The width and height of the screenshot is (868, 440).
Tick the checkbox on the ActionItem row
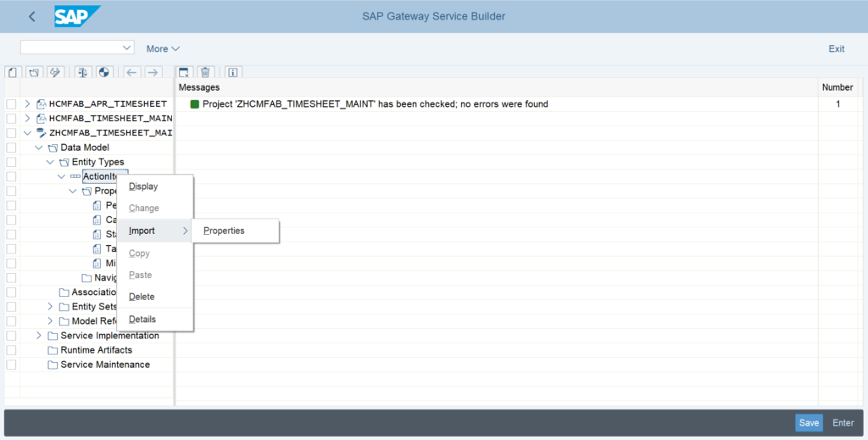pos(11,176)
